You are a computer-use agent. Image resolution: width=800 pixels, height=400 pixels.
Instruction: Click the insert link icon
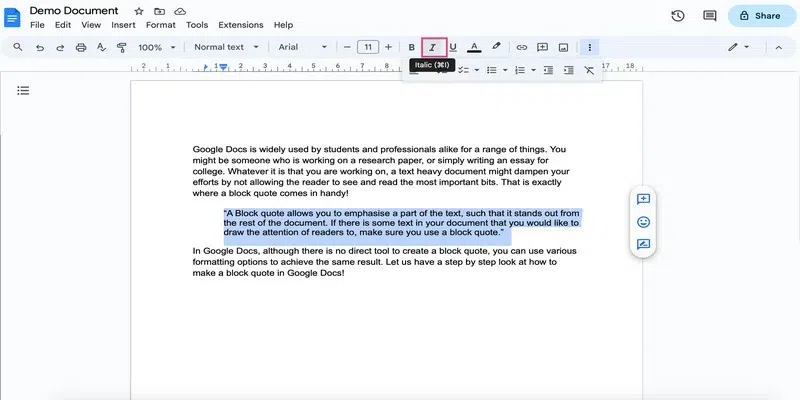(521, 47)
